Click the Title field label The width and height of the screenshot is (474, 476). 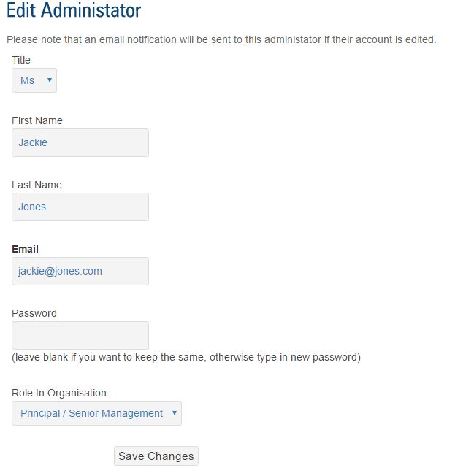click(21, 60)
